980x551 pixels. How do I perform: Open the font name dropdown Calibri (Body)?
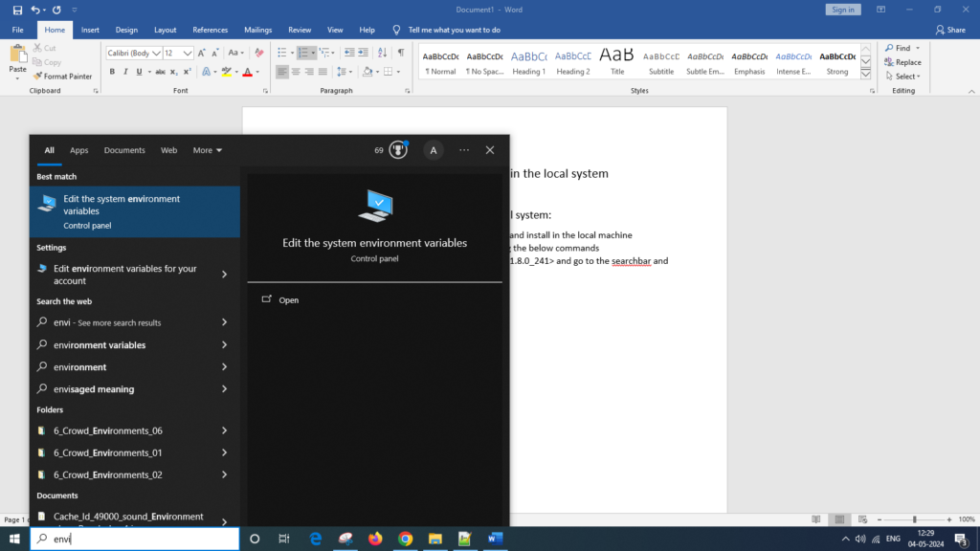(156, 54)
